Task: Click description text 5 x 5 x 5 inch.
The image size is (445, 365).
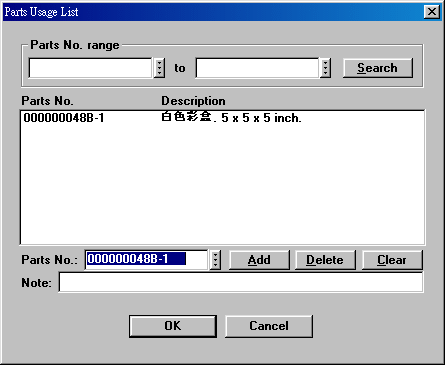Action: [261, 118]
